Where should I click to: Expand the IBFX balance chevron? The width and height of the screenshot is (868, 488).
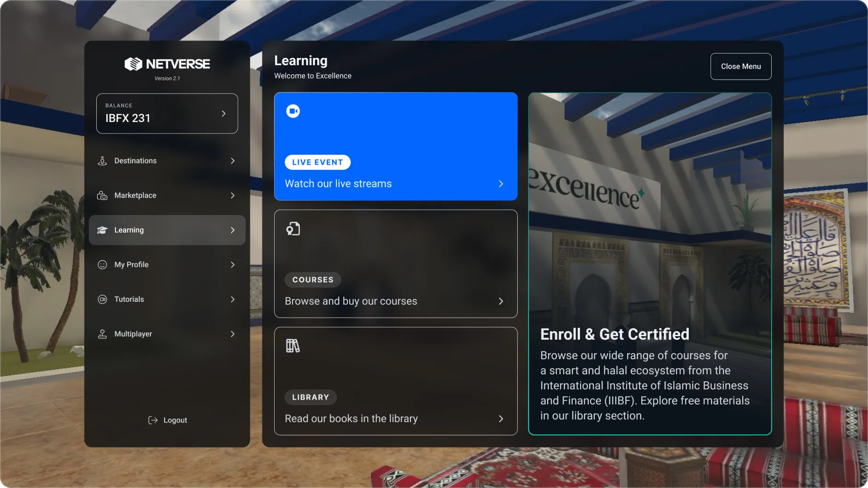pos(223,113)
